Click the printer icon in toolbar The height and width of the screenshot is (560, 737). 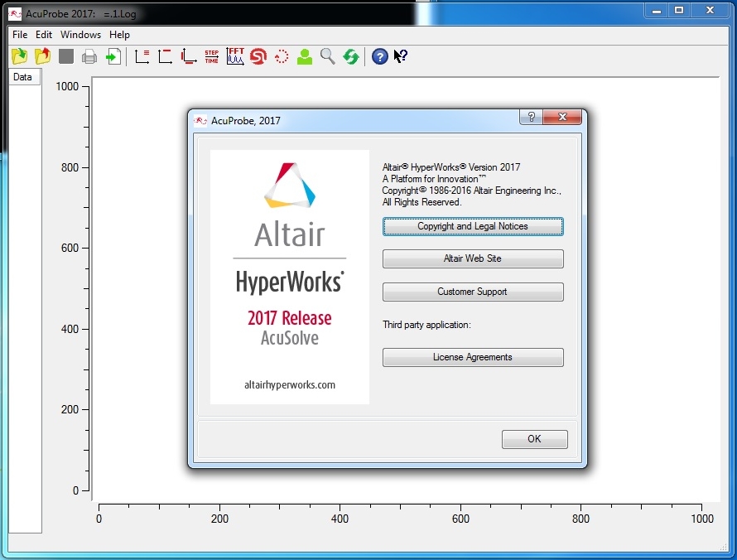click(89, 57)
